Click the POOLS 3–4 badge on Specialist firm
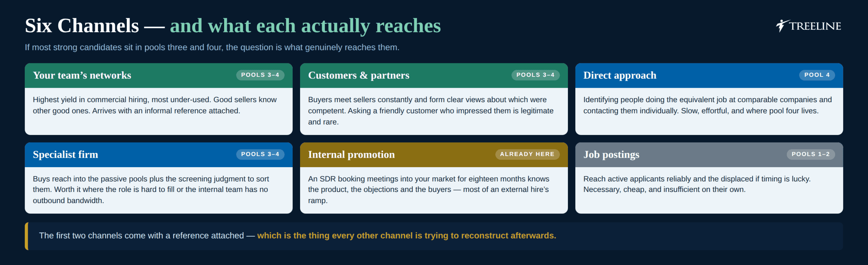The image size is (868, 265). pyautogui.click(x=260, y=154)
